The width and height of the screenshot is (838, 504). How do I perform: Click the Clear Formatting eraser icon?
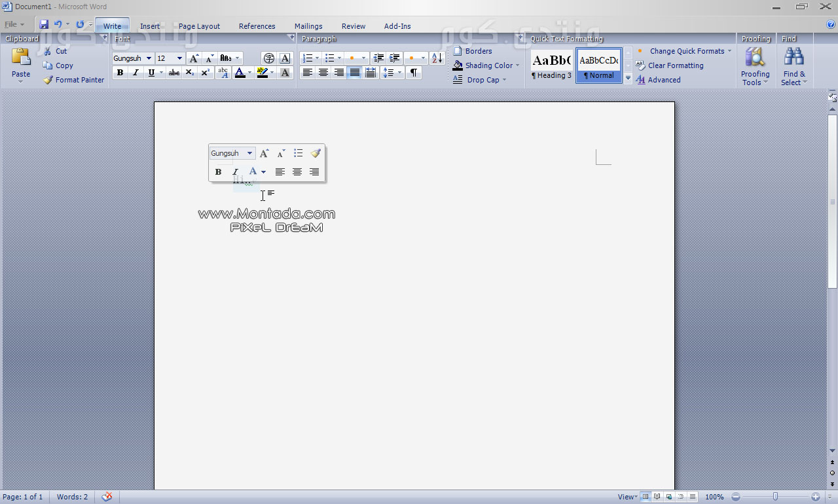pyautogui.click(x=640, y=65)
